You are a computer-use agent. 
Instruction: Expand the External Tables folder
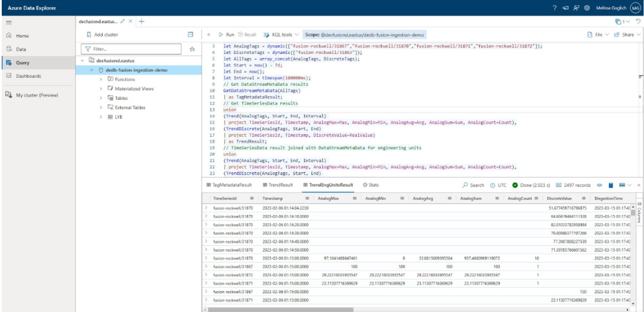pos(101,108)
